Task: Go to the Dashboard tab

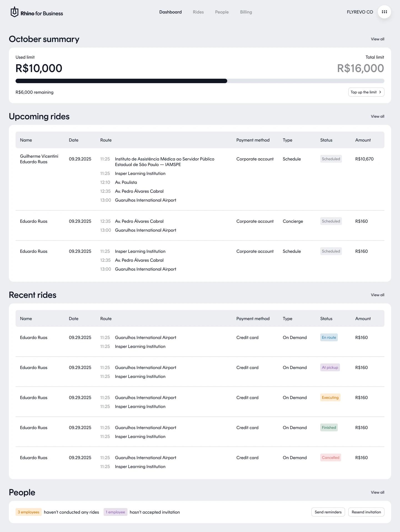Action: [x=171, y=12]
